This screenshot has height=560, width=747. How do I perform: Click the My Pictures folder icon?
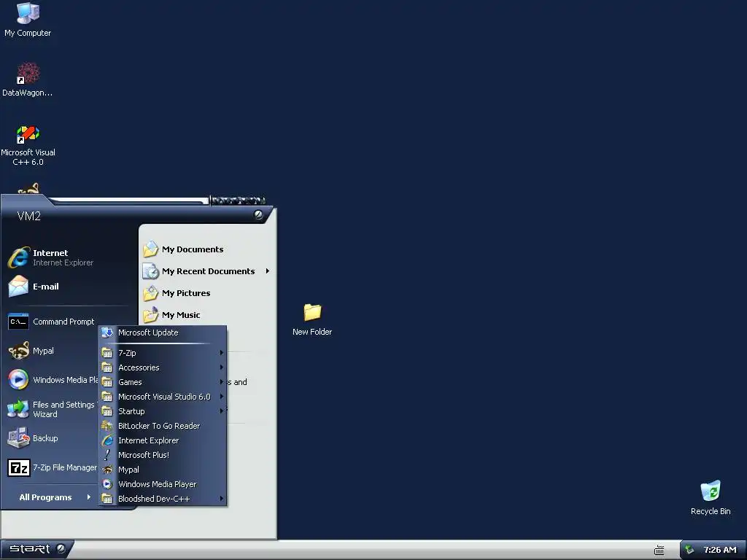[x=150, y=293]
